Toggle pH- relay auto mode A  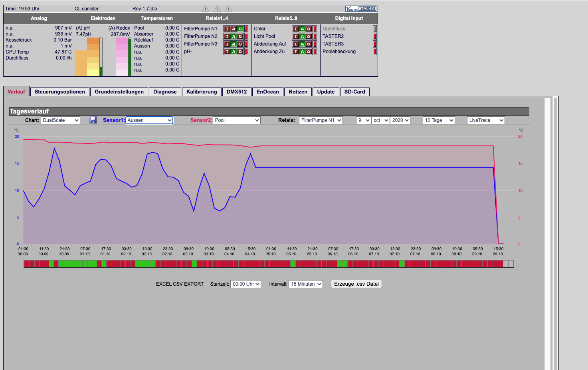[234, 52]
